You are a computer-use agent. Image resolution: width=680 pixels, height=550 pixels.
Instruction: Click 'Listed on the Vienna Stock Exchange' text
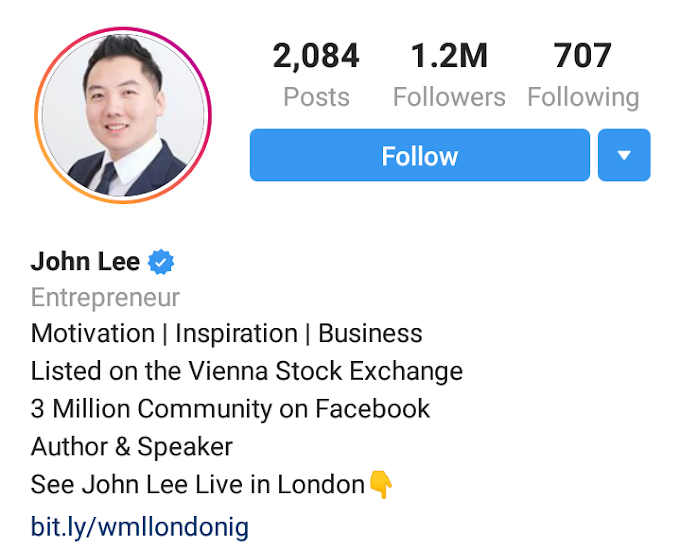[x=247, y=372]
